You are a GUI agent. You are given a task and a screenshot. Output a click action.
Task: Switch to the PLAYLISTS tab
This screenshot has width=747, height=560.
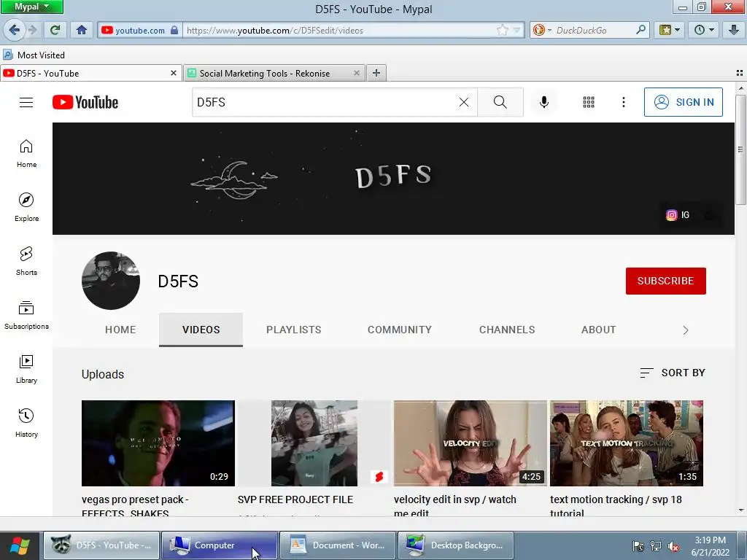click(x=293, y=330)
